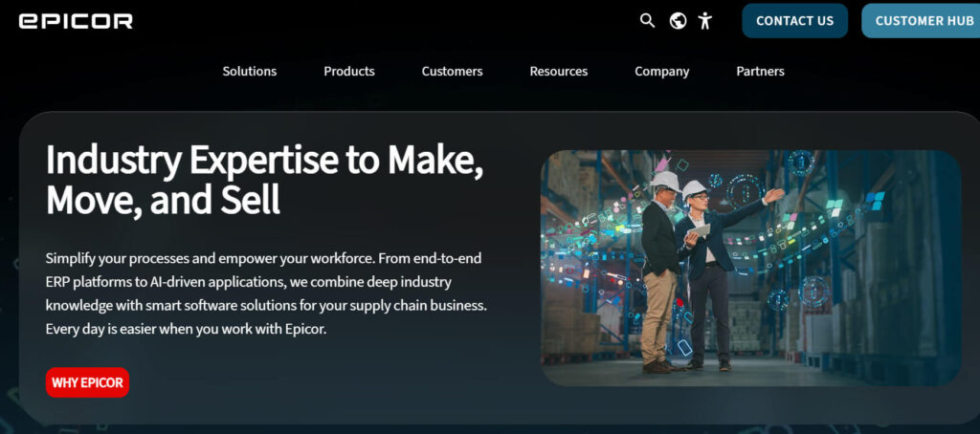
Task: Open the Company menu
Action: coord(662,71)
